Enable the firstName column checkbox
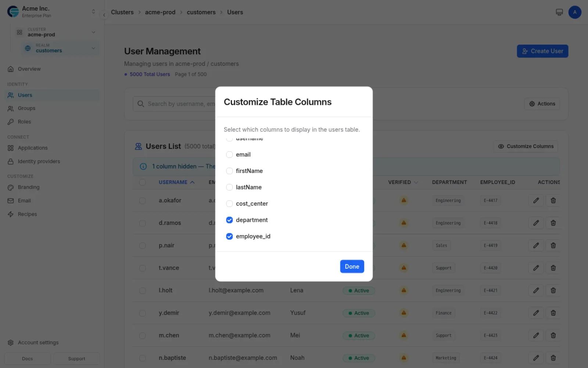The width and height of the screenshot is (588, 368). (229, 171)
